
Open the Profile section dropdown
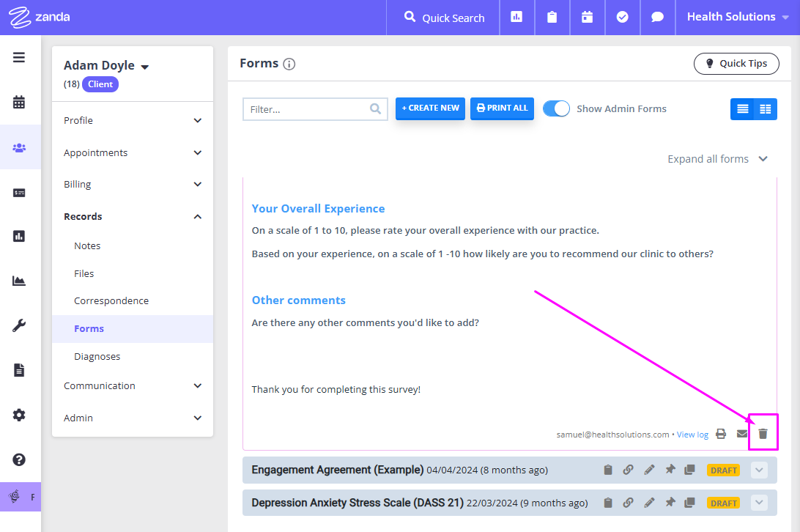tap(196, 119)
